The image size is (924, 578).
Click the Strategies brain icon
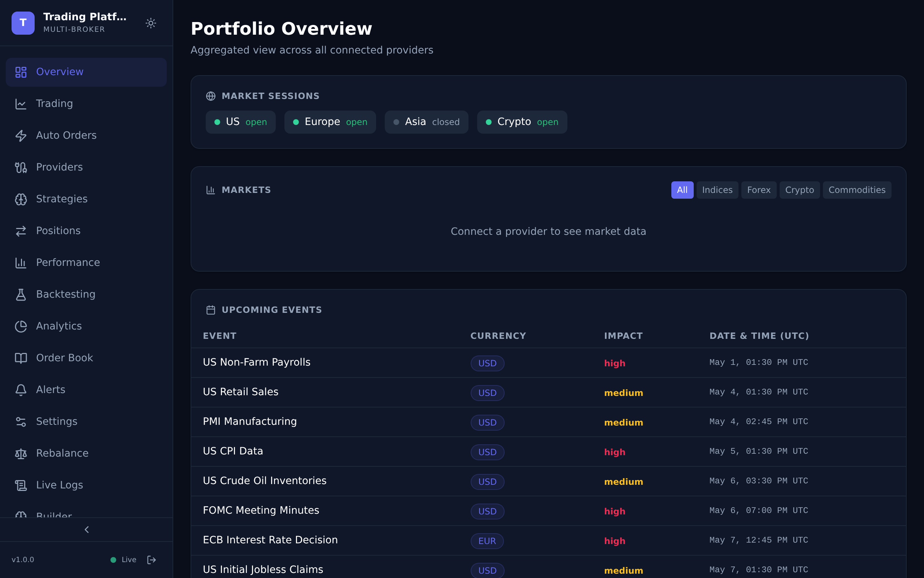point(21,199)
